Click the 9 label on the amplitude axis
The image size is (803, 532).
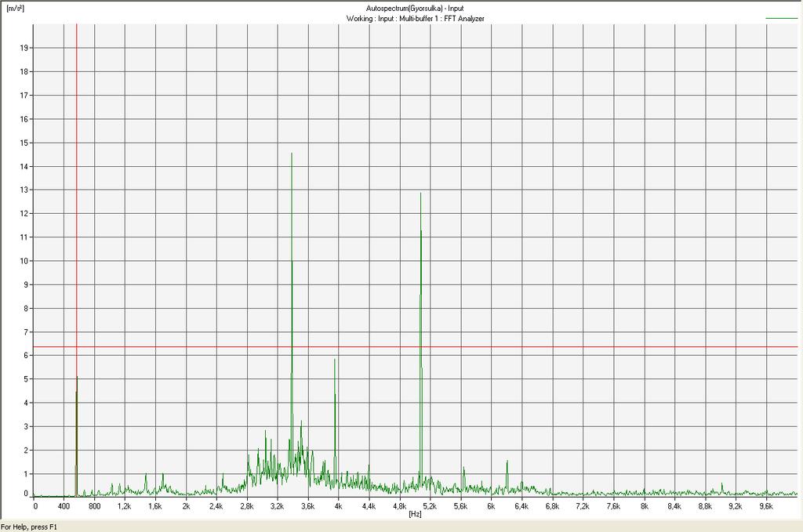click(26, 285)
